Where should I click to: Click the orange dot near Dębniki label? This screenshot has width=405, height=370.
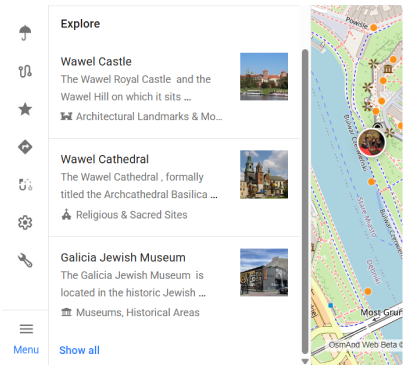tap(368, 291)
